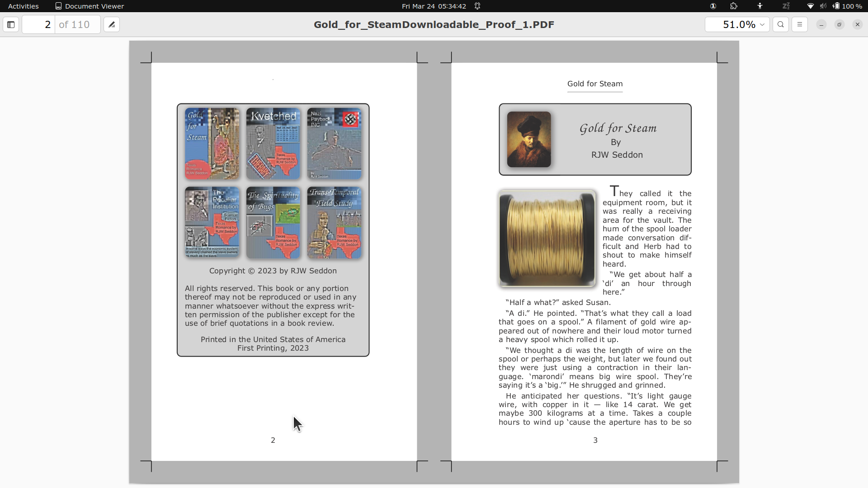The width and height of the screenshot is (868, 488).
Task: Click the sleep Zz indicator icon
Action: coord(786,6)
